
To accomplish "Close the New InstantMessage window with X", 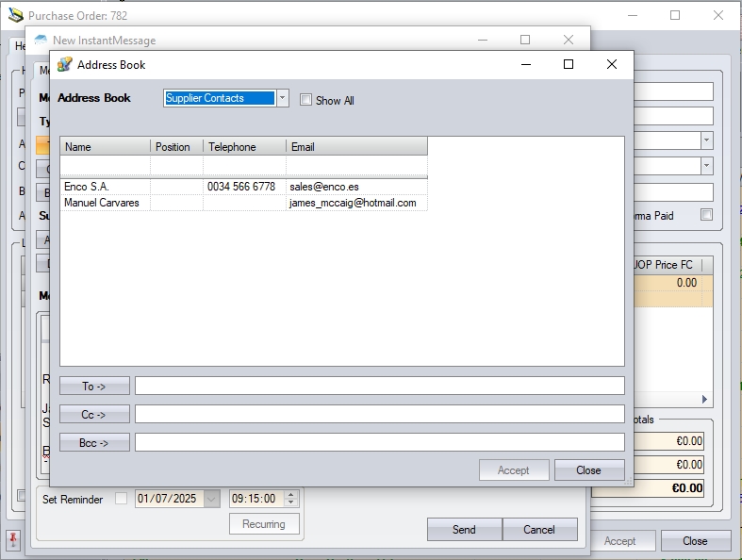I will (x=569, y=40).
